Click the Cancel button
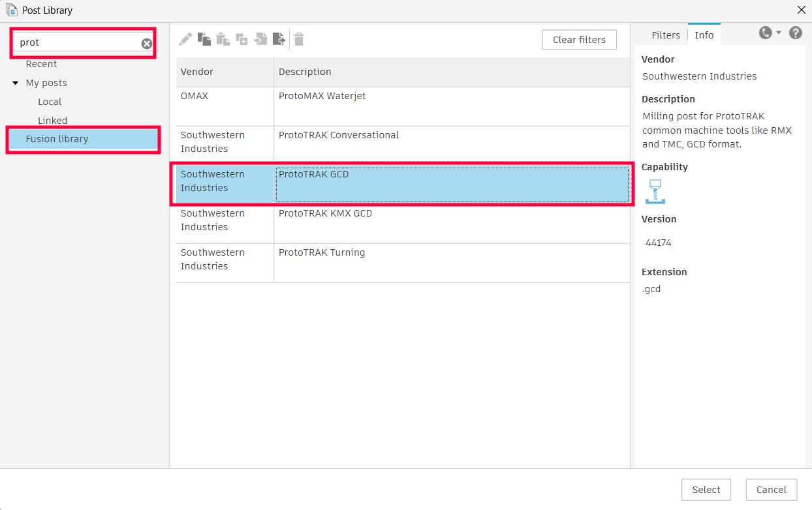Image resolution: width=812 pixels, height=510 pixels. click(x=771, y=490)
